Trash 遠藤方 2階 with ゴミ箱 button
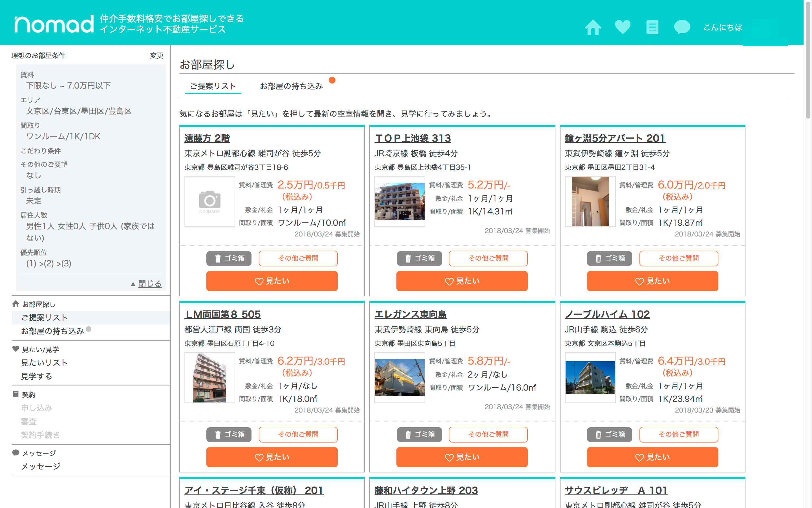 coord(229,258)
